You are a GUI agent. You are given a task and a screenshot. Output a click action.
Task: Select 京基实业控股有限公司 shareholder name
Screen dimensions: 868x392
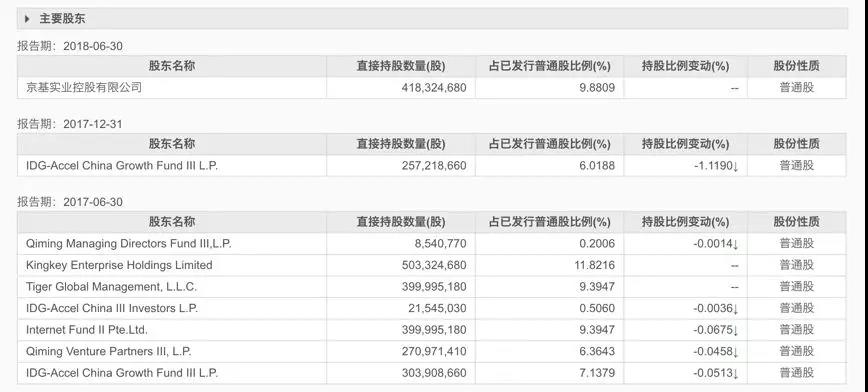click(84, 87)
